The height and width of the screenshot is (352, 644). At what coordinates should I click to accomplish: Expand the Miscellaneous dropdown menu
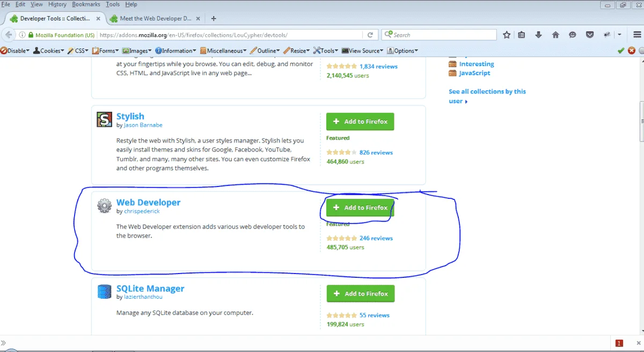coord(223,51)
